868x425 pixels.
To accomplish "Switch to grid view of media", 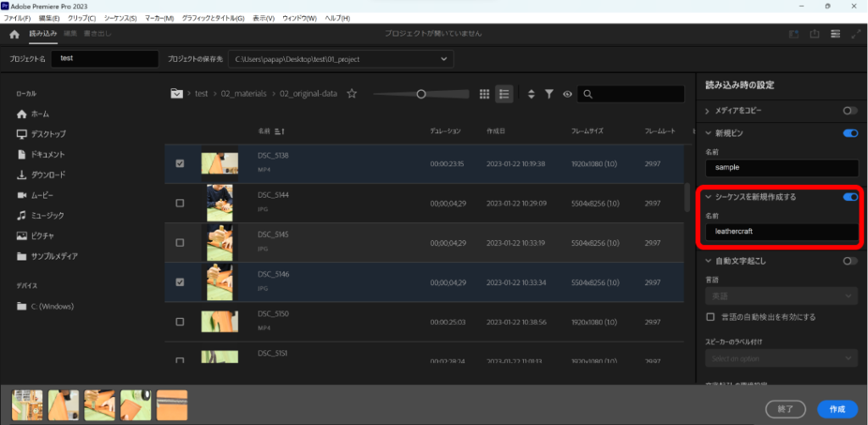I will point(485,94).
